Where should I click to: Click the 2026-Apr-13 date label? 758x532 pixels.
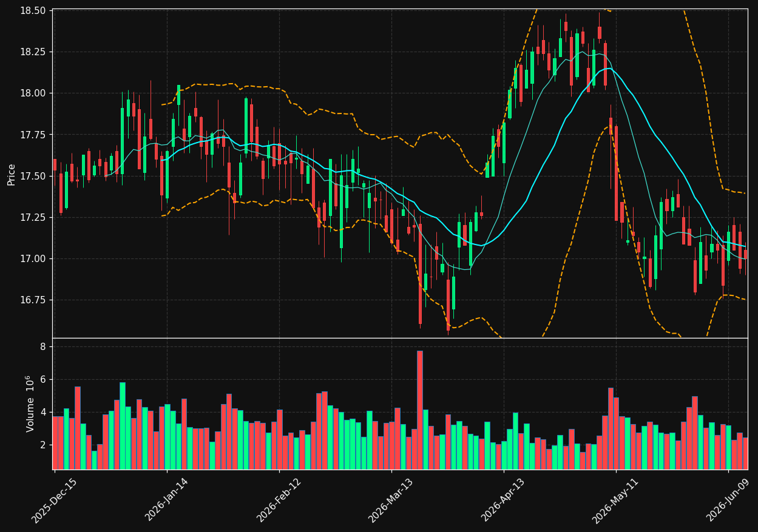click(x=503, y=500)
